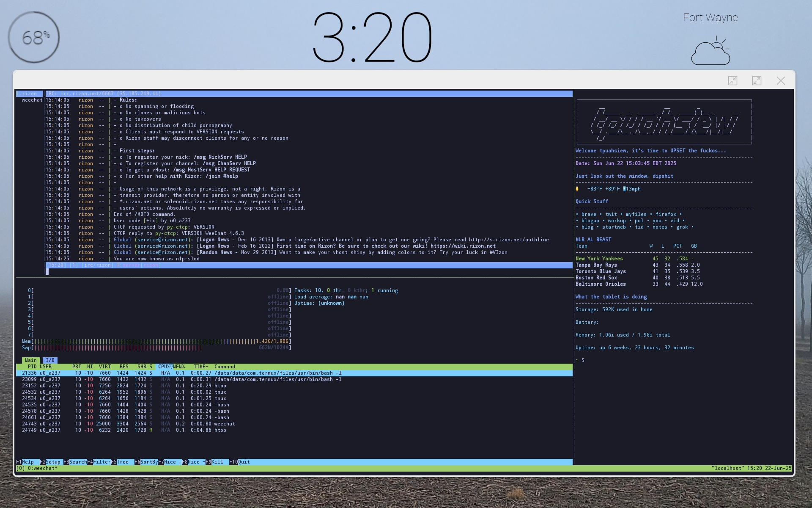Sort htop by MEM% column

click(179, 367)
